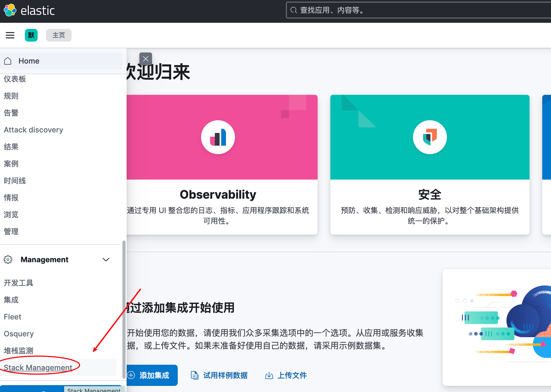Click the upload icon beside 上传文件

pos(269,375)
